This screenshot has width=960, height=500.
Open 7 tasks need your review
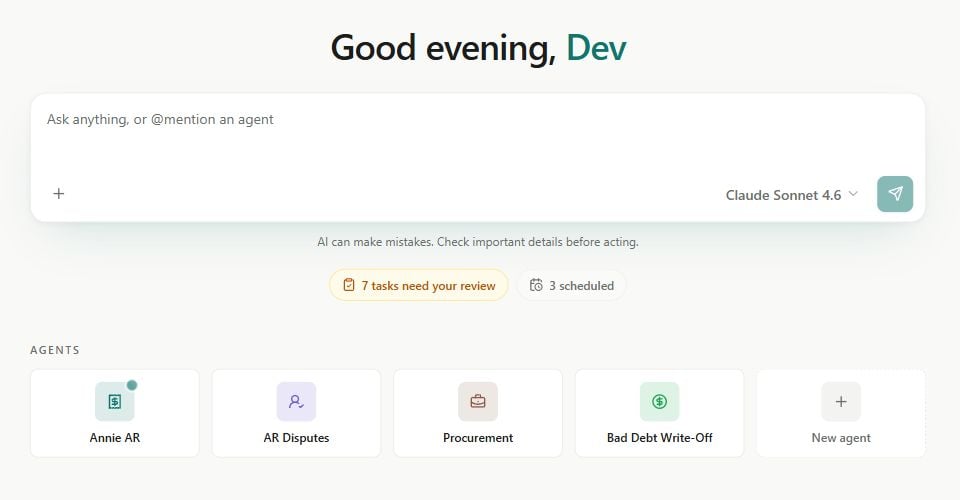419,285
